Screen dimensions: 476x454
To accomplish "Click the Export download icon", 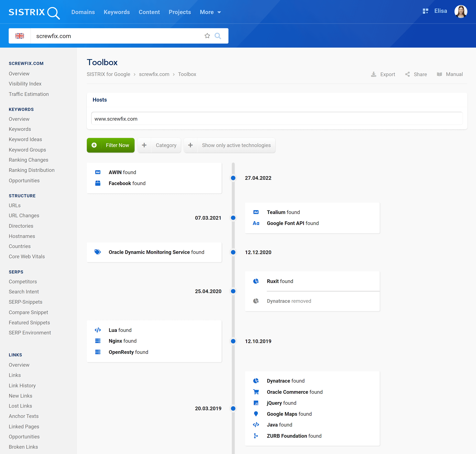I will coord(374,74).
